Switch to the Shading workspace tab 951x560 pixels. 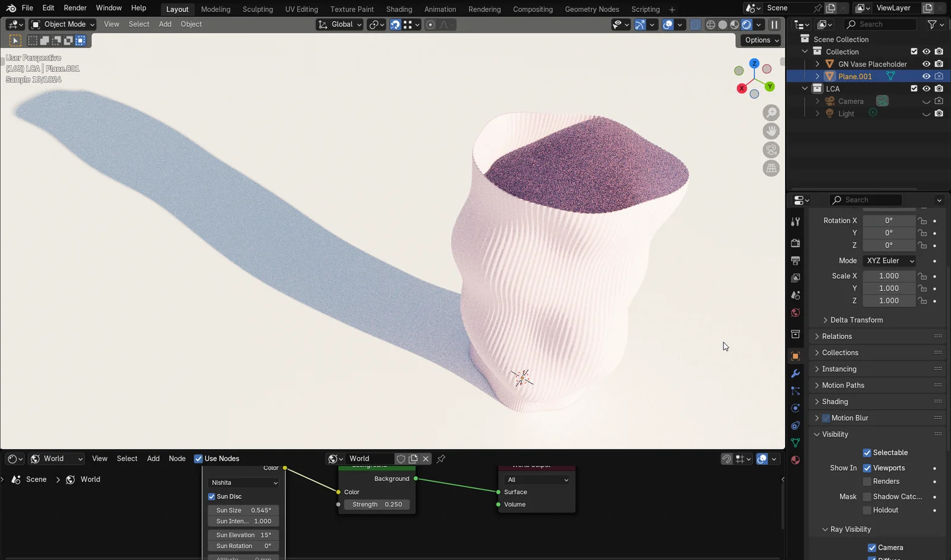(x=399, y=9)
